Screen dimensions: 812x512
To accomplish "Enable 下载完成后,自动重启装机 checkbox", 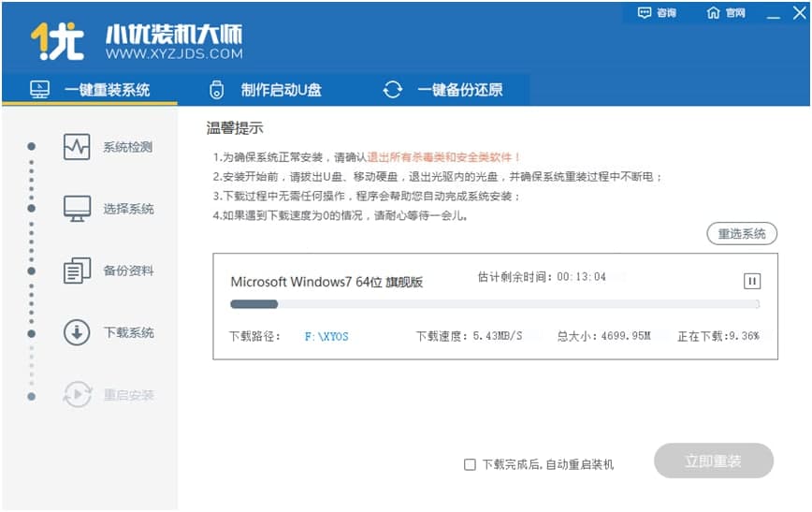I will (470, 464).
